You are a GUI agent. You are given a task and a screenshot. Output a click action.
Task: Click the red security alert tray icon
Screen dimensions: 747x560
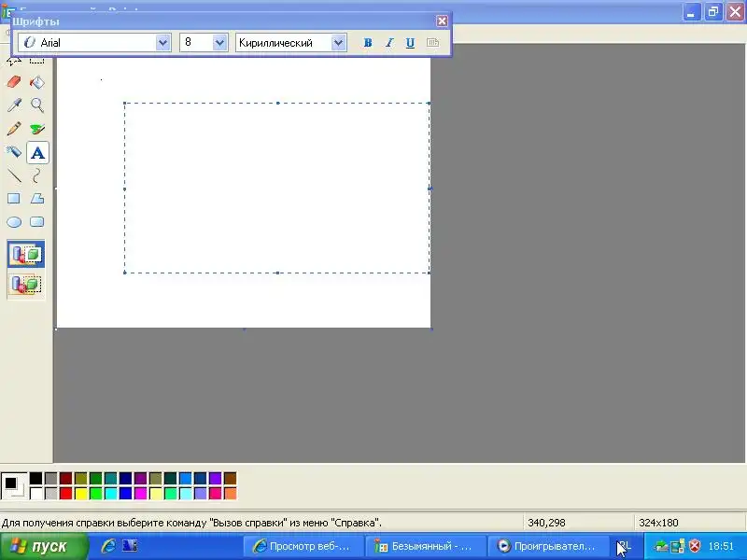pyautogui.click(x=695, y=546)
